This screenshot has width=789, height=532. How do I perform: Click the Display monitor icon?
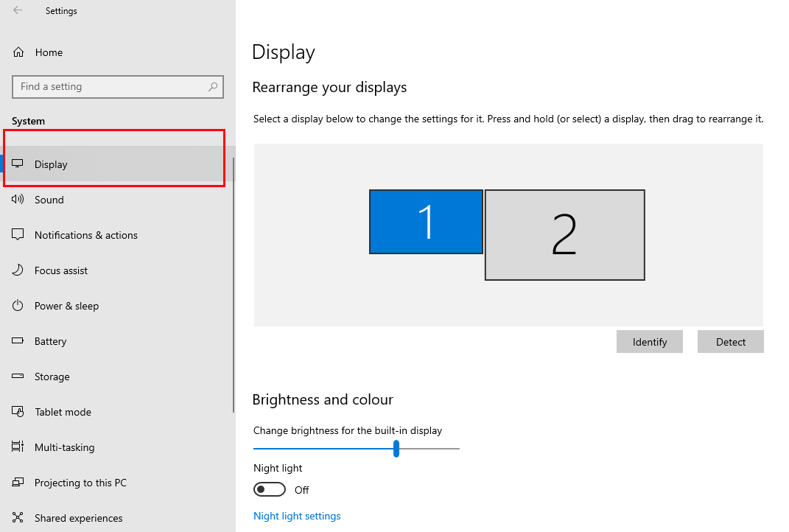coord(18,164)
